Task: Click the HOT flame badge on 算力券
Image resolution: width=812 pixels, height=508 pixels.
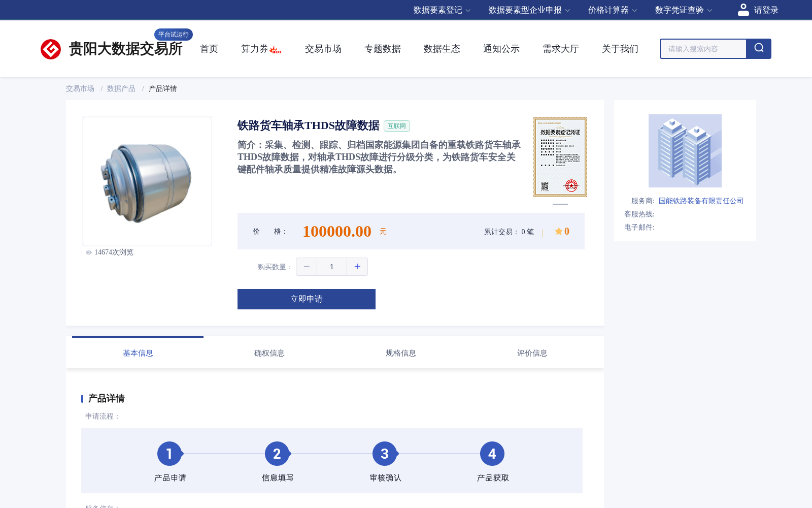Action: point(276,50)
